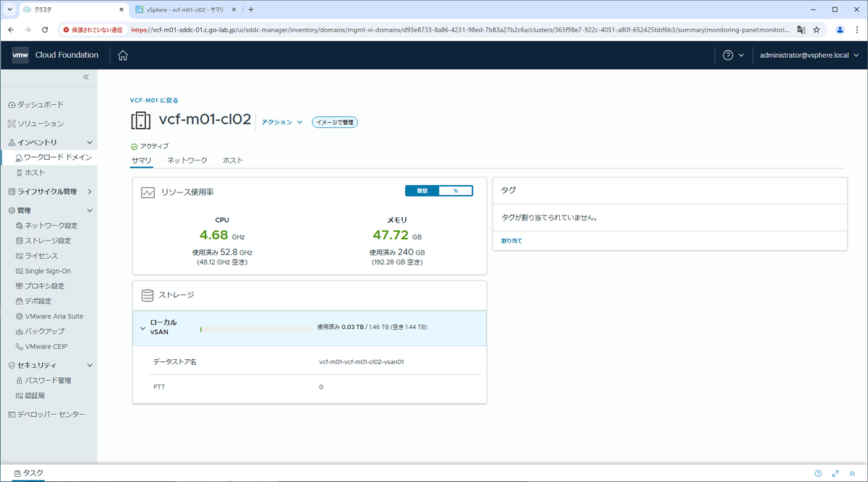The image size is (868, 482).
Task: Click the vSAN storage usage bar
Action: pos(256,329)
